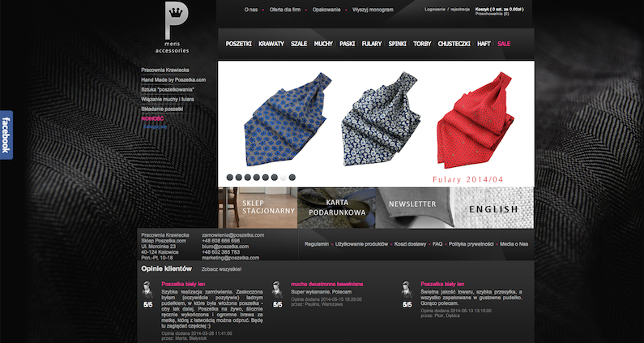
Task: Click the red fular product image
Action: pos(476,120)
